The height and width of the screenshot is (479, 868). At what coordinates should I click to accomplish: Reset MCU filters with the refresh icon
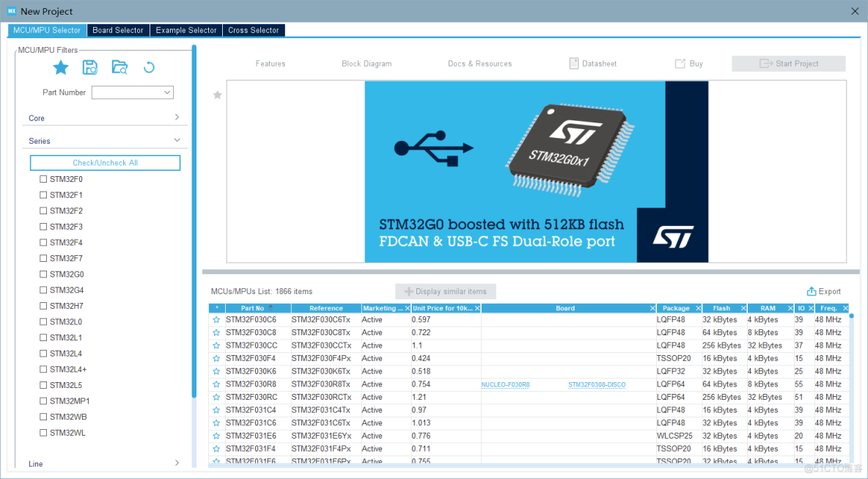[x=148, y=67]
